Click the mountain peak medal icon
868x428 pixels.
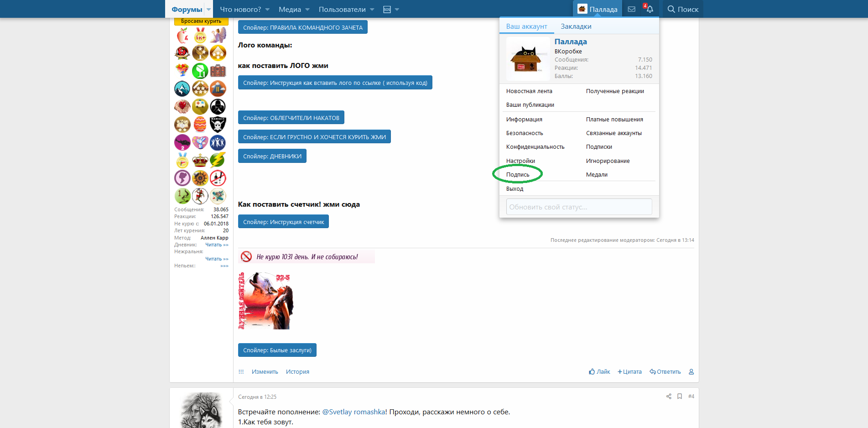click(182, 89)
